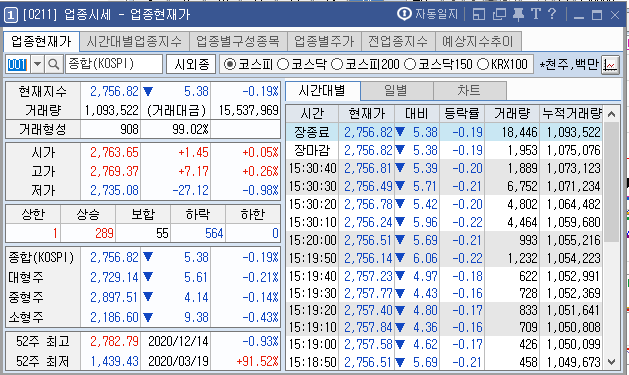Click 시가 value 2,763.65
629x375 pixels.
(114, 152)
